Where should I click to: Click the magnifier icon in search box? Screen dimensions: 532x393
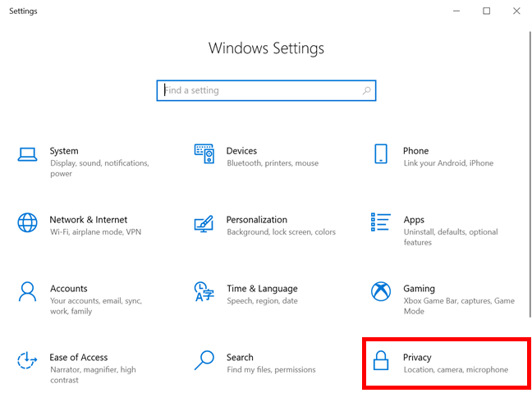tap(366, 90)
